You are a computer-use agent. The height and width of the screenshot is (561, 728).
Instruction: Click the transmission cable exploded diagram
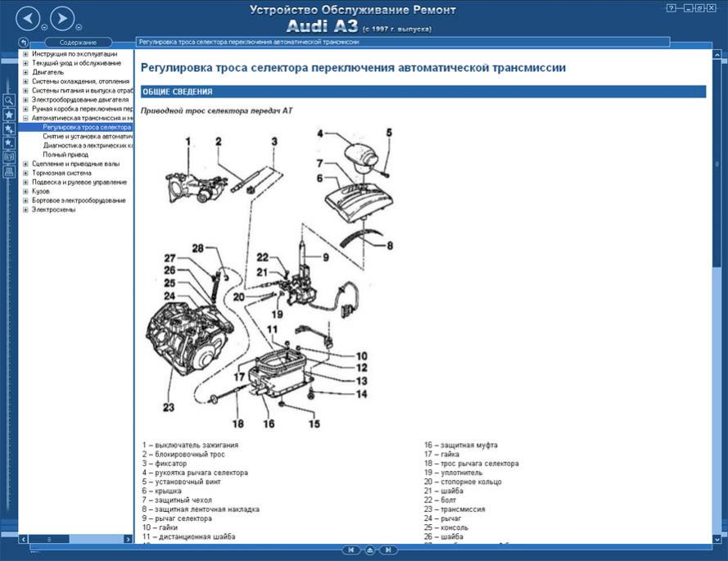(x=269, y=278)
